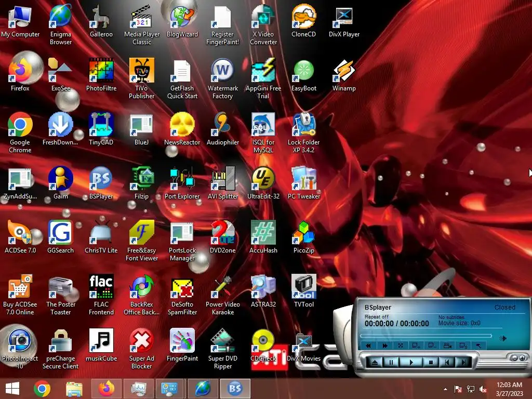This screenshot has width=532, height=399.
Task: Open Chrome from the taskbar
Action: 42,389
